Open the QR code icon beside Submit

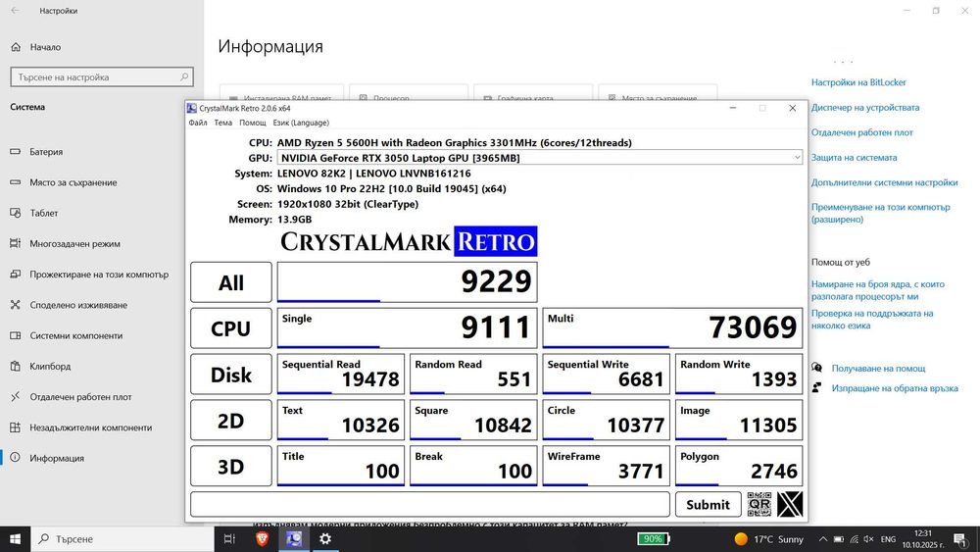tap(759, 504)
